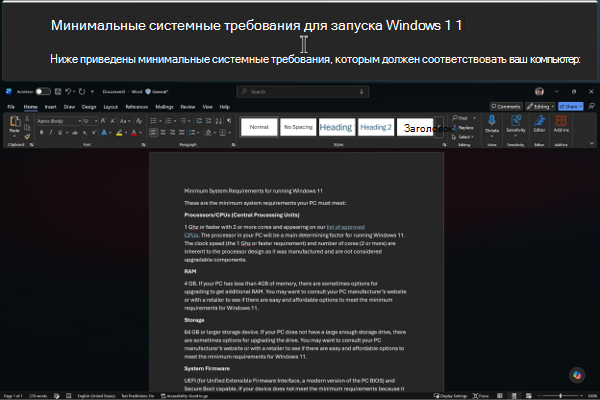Toggle strikethrough formatting
Screen dimensions: 600x400
[75, 132]
